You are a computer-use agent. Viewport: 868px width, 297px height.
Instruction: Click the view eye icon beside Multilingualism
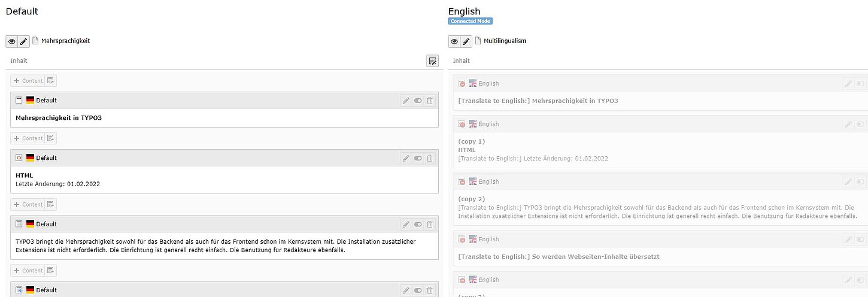[454, 41]
